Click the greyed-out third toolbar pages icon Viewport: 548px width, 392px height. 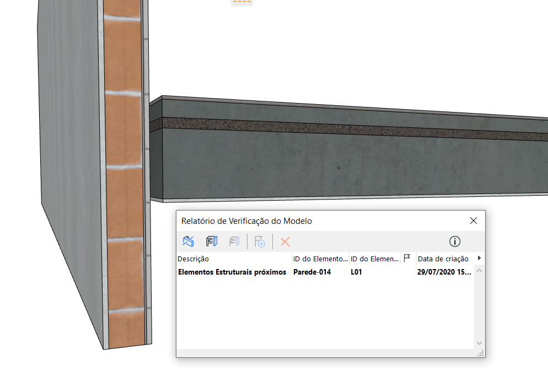pos(234,241)
